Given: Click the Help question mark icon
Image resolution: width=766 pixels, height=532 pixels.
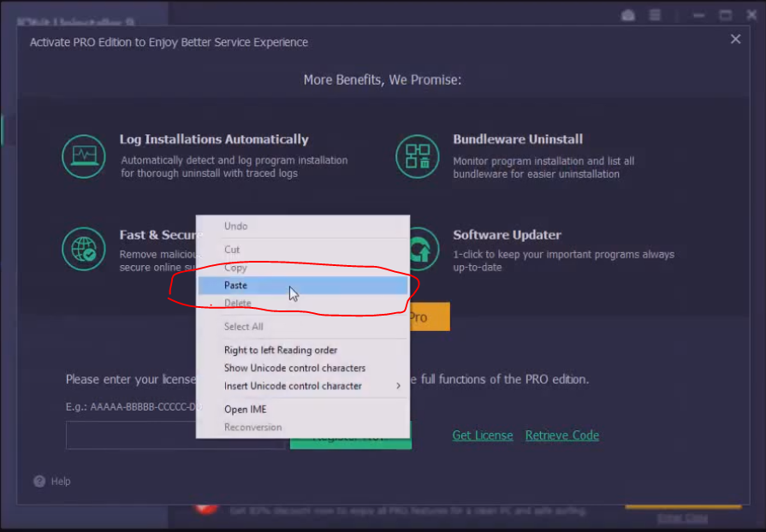Looking at the screenshot, I should [x=39, y=482].
